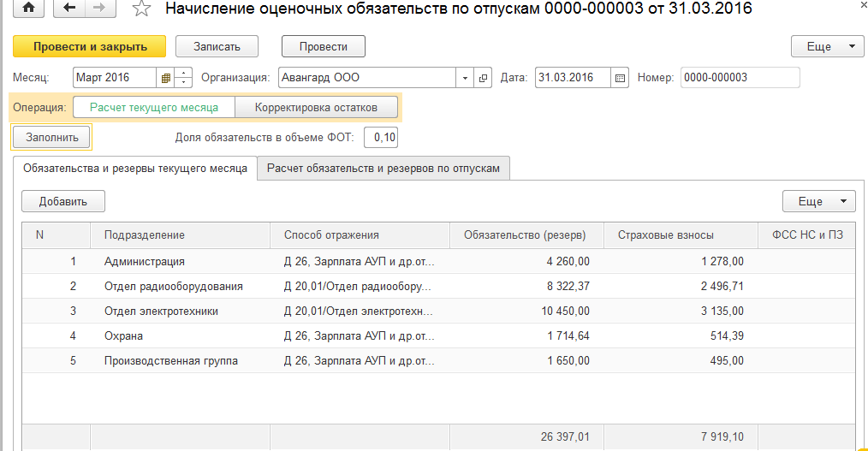
Task: Click the Заполнить button
Action: (52, 137)
